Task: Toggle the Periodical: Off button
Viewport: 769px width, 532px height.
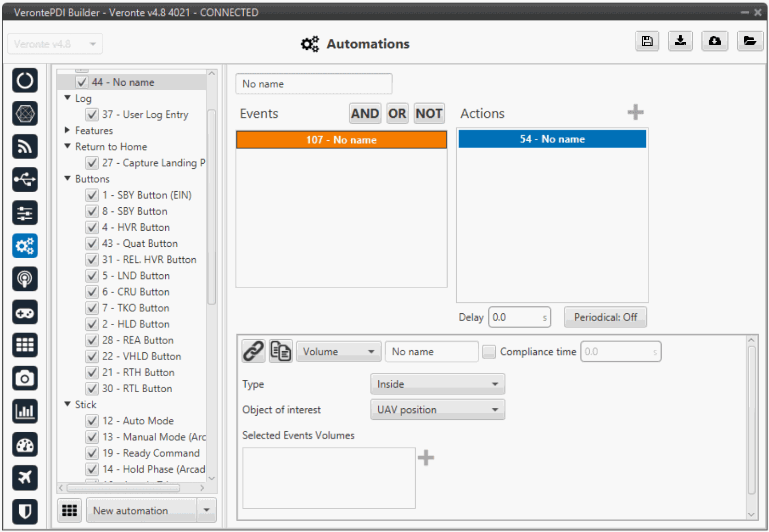Action: click(605, 317)
